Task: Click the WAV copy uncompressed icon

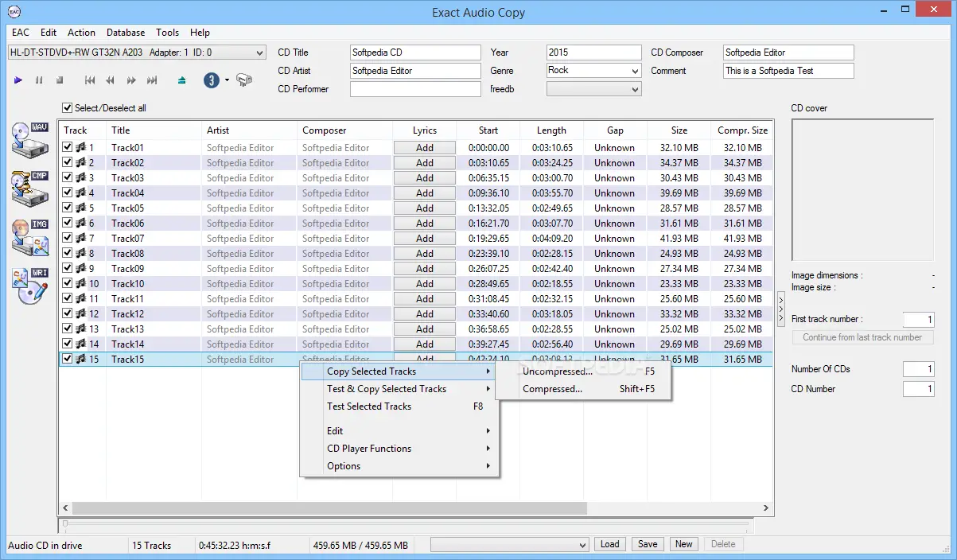Action: tap(30, 140)
